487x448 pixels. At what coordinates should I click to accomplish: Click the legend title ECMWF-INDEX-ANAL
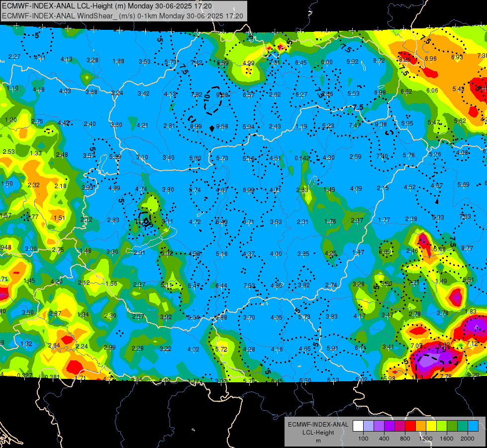click(318, 425)
